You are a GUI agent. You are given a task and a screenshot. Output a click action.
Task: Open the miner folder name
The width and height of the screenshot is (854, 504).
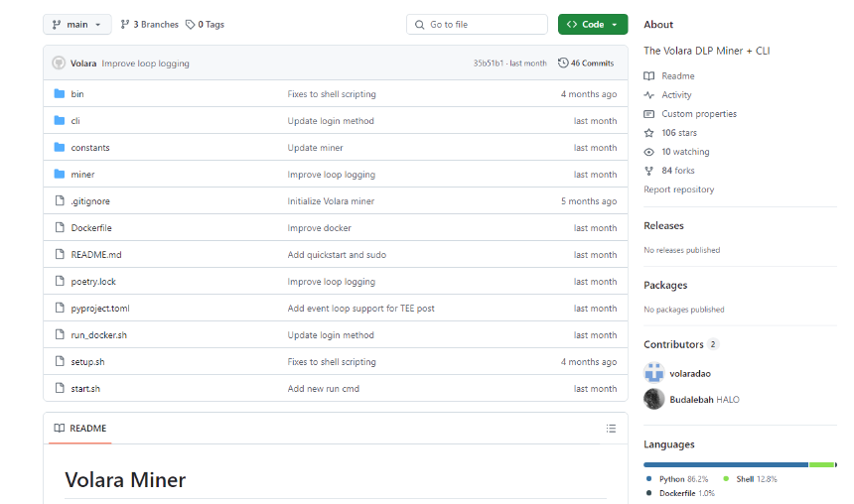82,175
